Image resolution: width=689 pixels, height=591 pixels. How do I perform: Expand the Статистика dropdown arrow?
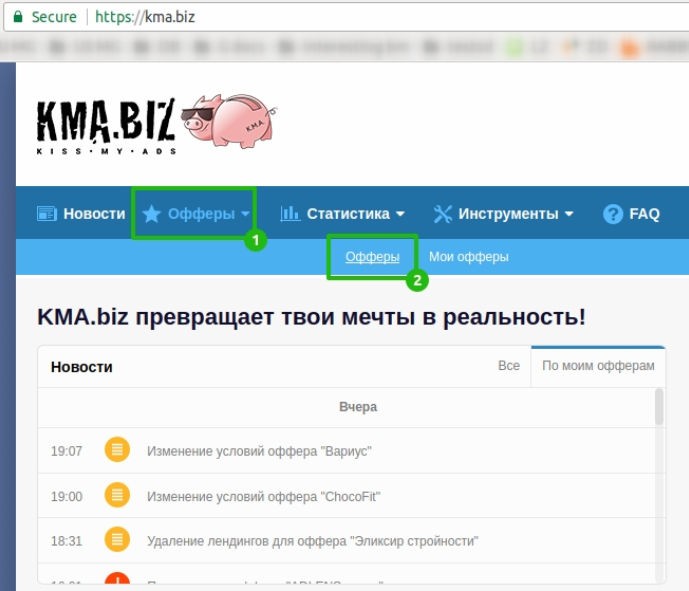pyautogui.click(x=400, y=214)
